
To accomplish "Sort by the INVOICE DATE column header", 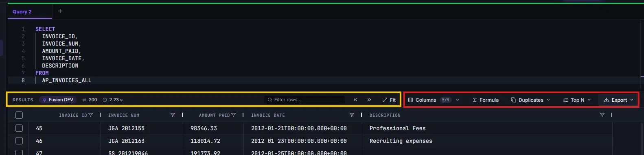I will (268, 116).
